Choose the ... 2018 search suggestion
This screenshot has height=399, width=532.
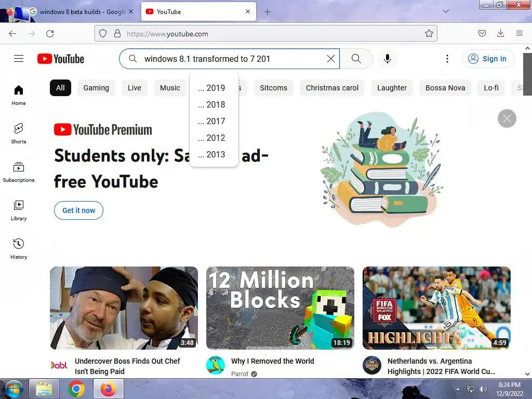(x=214, y=104)
